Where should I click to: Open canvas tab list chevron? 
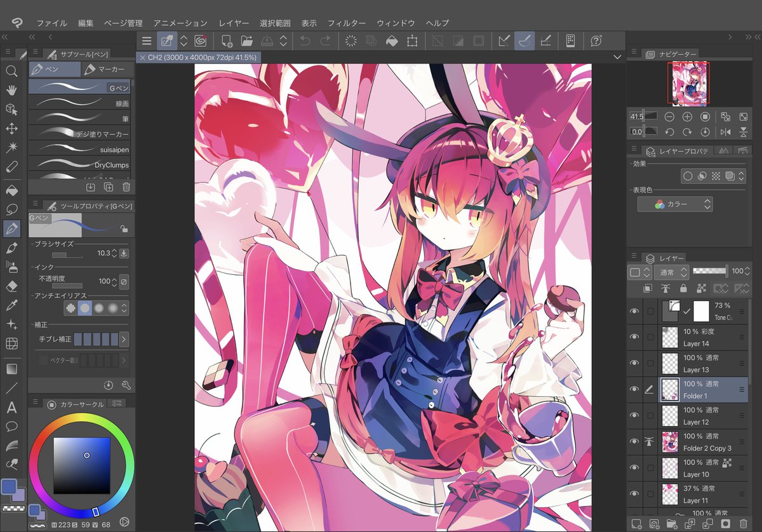[x=617, y=57]
